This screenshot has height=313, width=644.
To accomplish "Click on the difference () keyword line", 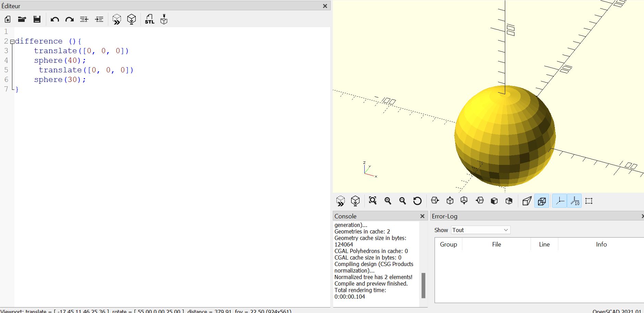I will point(48,41).
